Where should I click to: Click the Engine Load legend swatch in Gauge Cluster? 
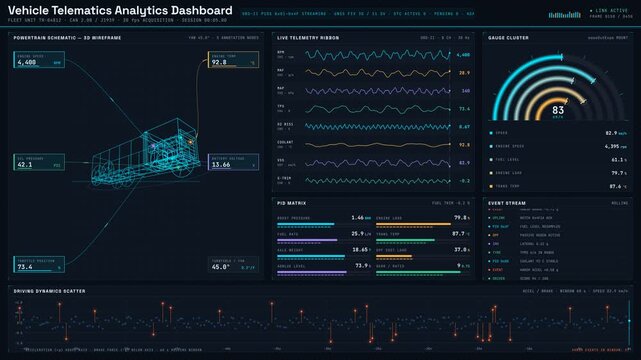tap(491, 173)
